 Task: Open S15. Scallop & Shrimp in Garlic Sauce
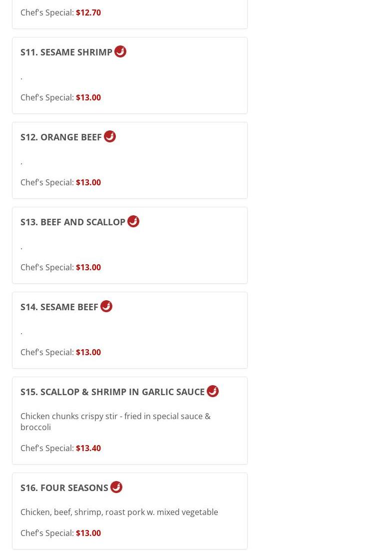(112, 392)
